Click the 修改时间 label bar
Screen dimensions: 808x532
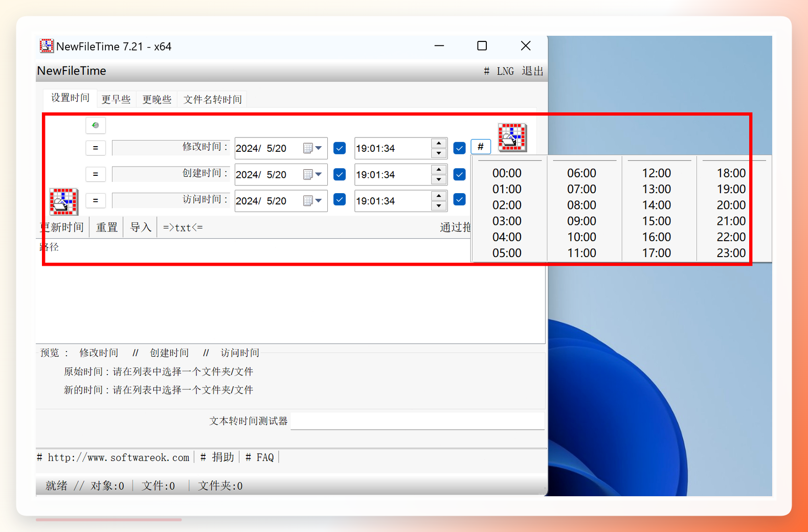[x=171, y=147]
